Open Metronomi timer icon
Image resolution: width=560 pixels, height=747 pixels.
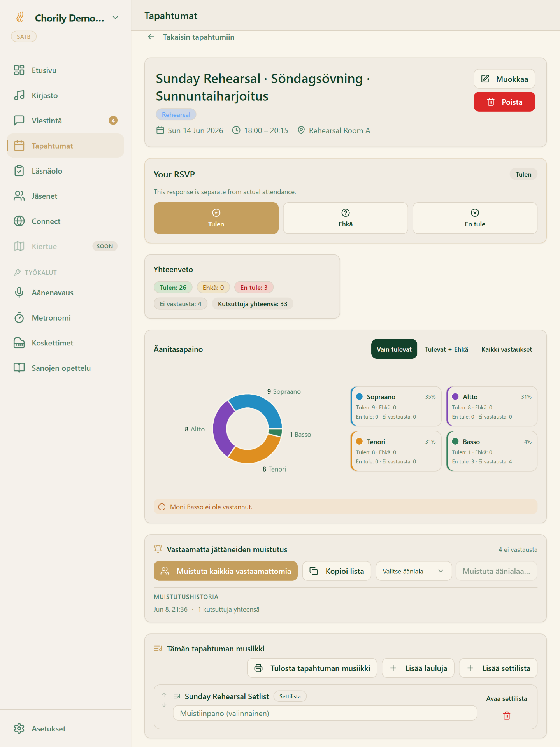(x=19, y=318)
